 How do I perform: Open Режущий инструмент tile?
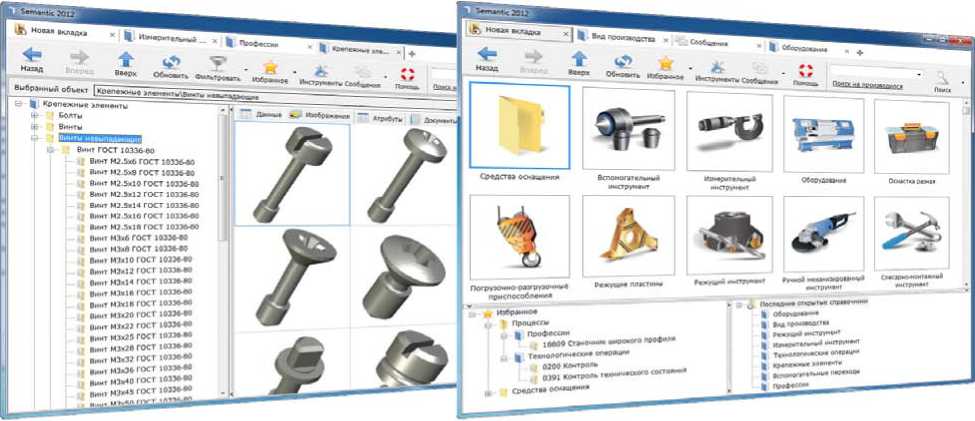coord(729,235)
